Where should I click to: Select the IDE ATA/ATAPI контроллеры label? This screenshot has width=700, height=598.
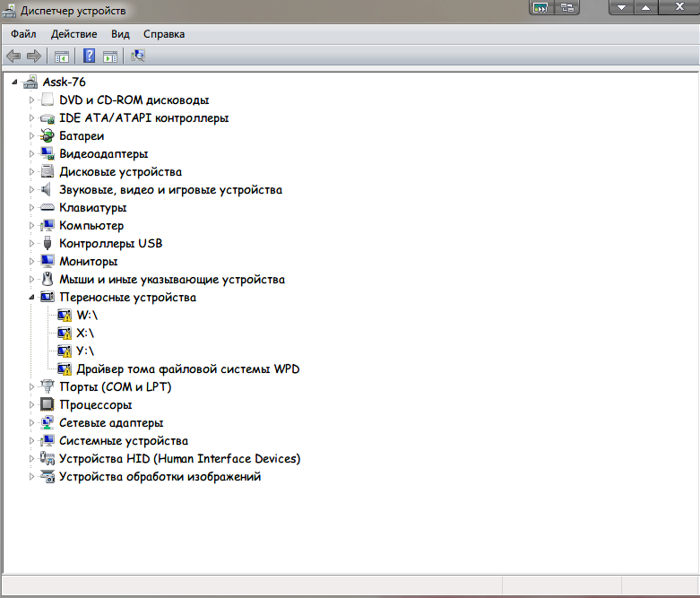(143, 118)
